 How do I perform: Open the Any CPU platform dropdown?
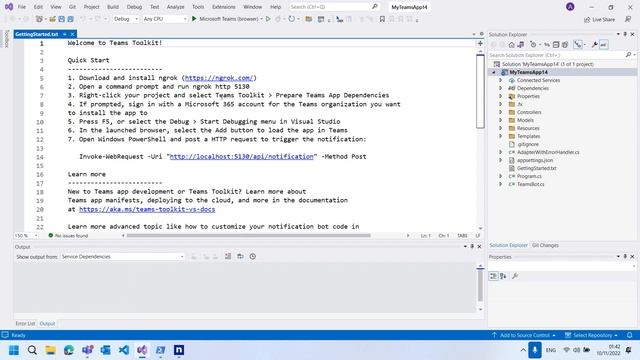point(165,19)
